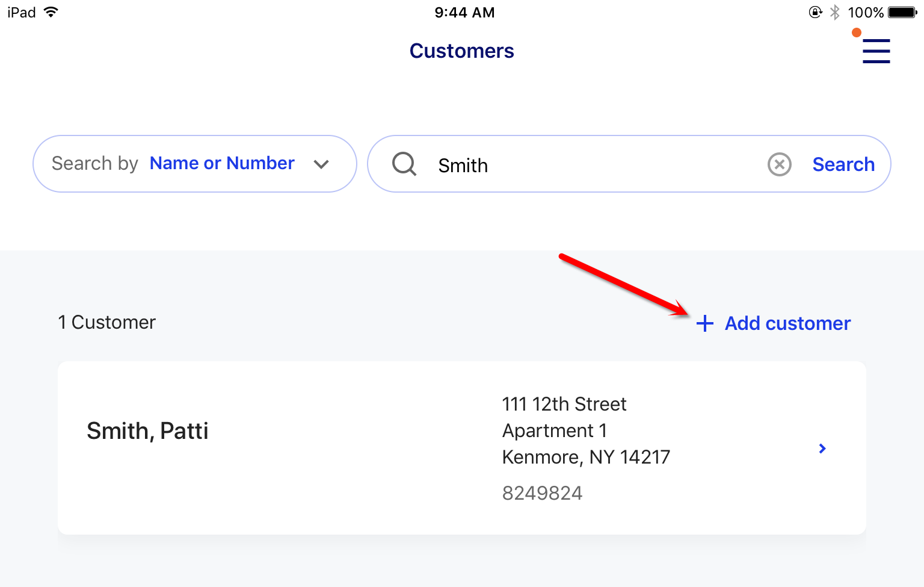Tap the battery icon in status bar
The width and height of the screenshot is (924, 587).
(x=903, y=12)
